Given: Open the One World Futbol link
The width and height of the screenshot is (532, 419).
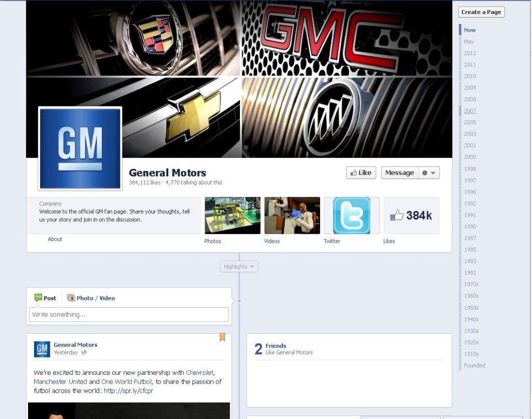Looking at the screenshot, I should [x=126, y=382].
